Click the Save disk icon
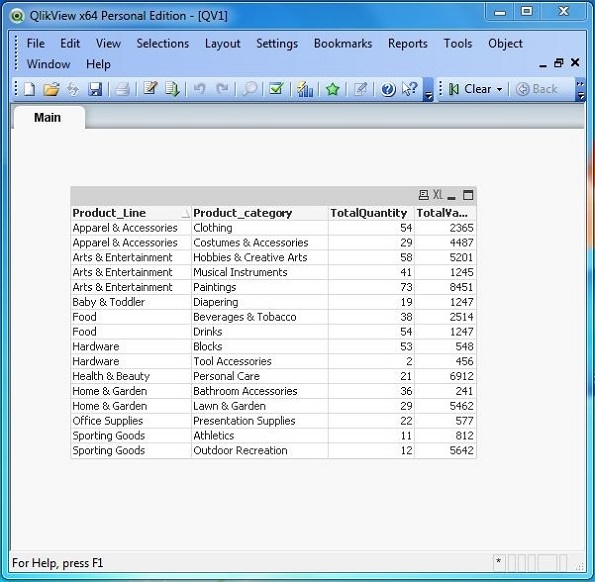 point(95,90)
